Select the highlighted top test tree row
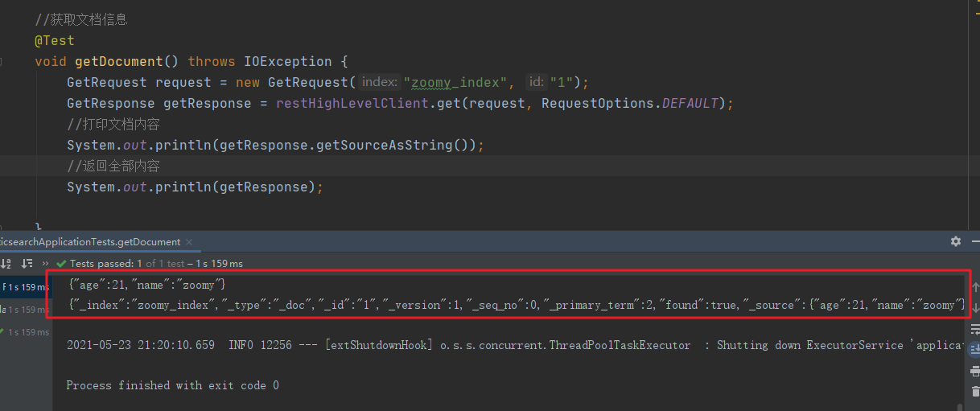 (25, 287)
